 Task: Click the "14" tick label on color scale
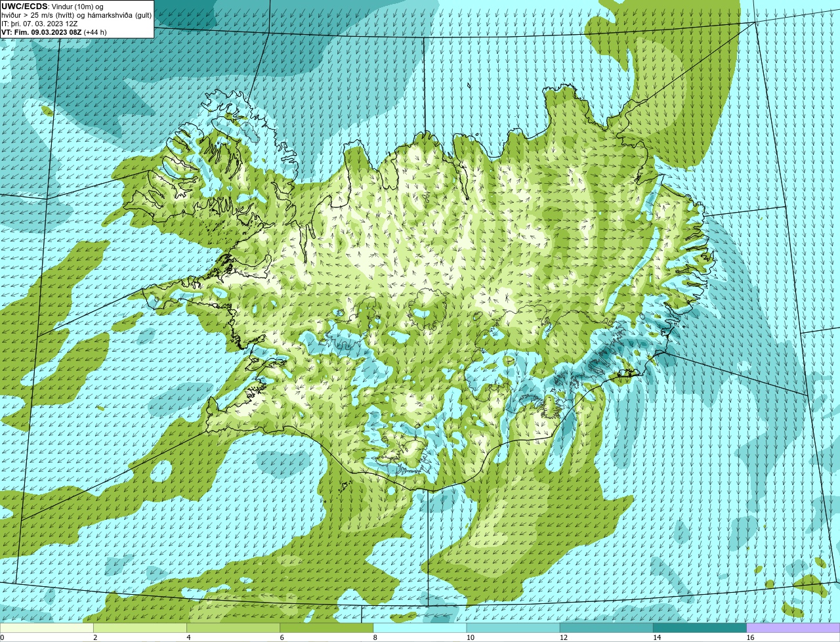657,637
